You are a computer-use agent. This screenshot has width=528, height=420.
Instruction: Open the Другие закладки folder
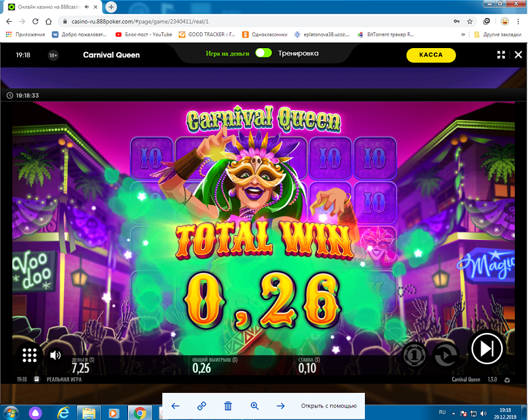498,34
